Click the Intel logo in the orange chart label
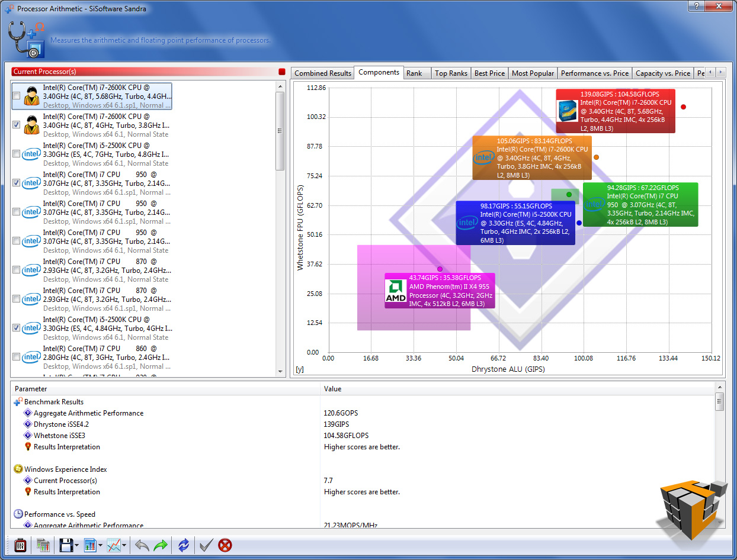 pos(484,157)
